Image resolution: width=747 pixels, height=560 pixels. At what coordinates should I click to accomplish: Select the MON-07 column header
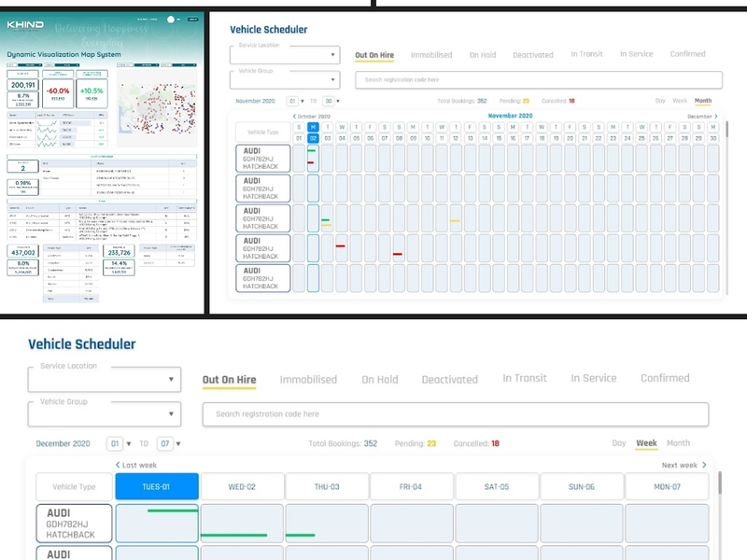667,486
